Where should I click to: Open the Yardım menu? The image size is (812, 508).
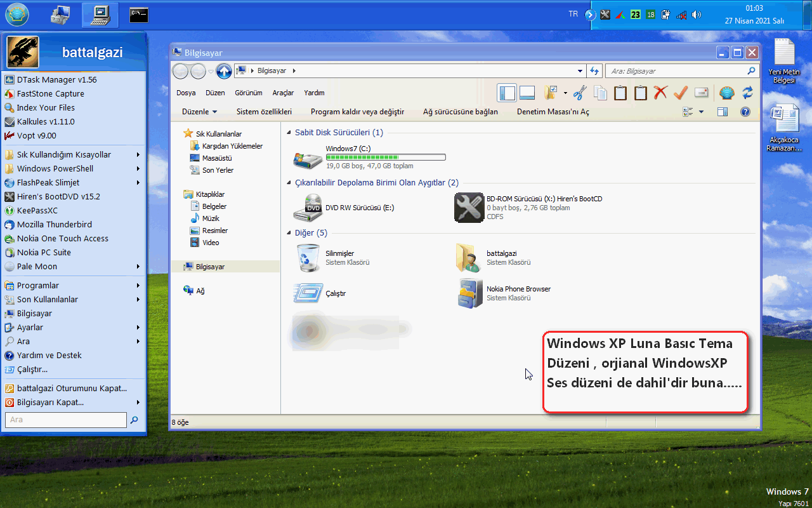(x=314, y=93)
